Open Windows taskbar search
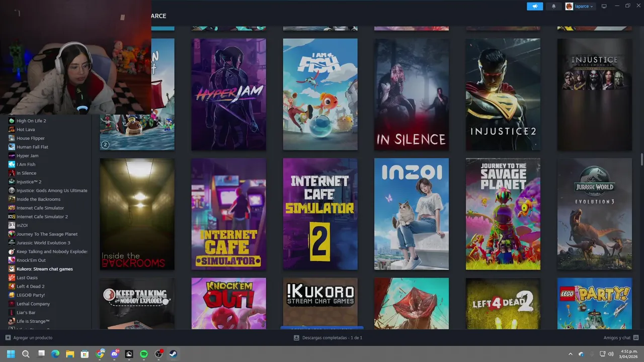 point(26,354)
